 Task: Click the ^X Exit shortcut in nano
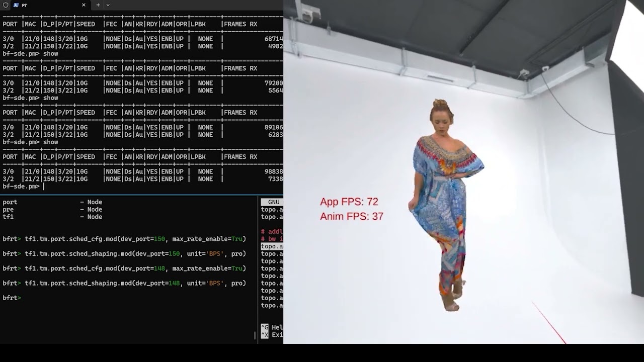[272, 335]
